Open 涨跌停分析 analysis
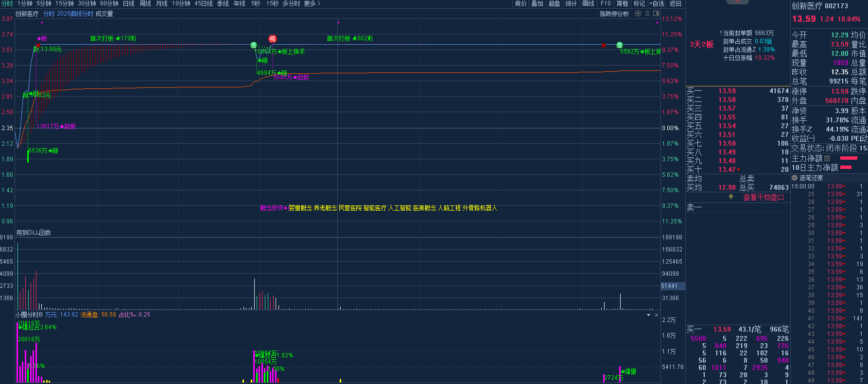 614,14
